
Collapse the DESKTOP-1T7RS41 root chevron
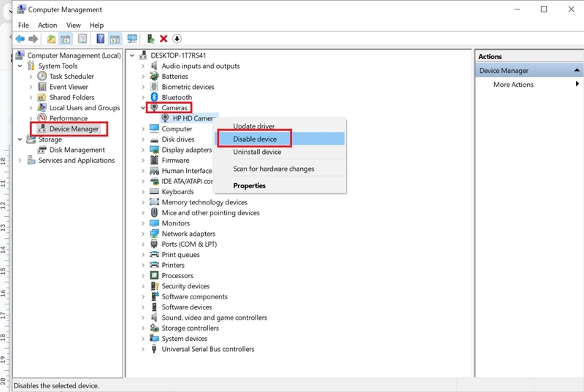pos(132,55)
